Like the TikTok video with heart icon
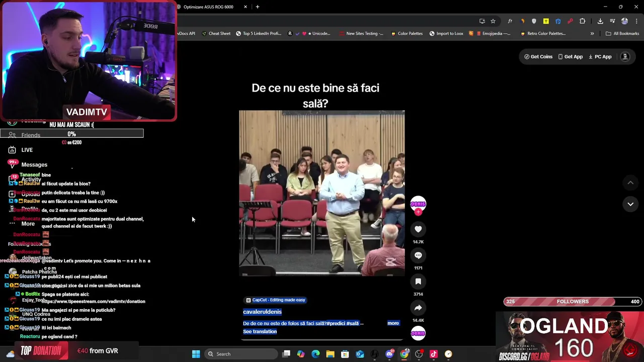 (x=418, y=229)
